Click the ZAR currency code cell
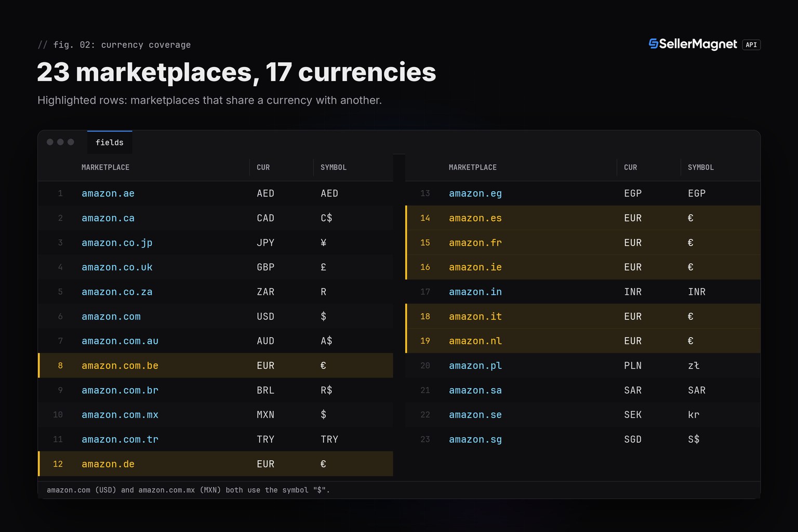The width and height of the screenshot is (798, 532). click(265, 292)
